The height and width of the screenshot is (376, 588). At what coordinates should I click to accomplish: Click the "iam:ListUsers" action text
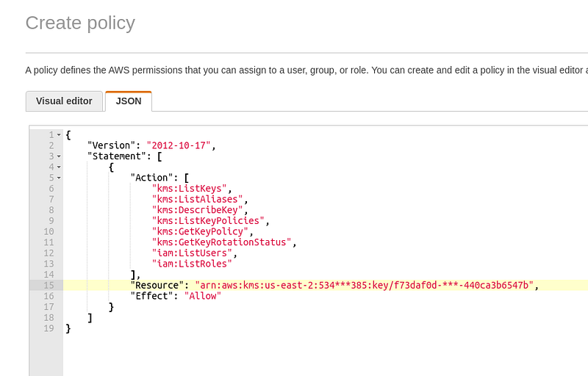[x=192, y=253]
